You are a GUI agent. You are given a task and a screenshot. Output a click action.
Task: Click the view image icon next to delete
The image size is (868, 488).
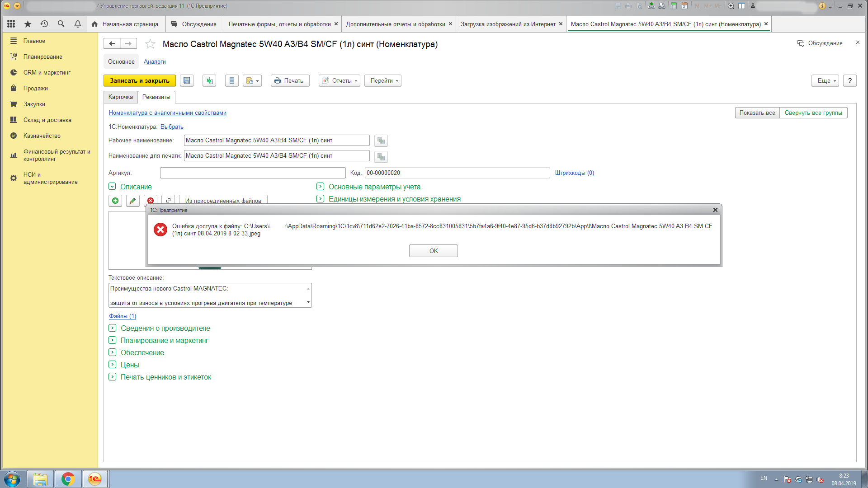coord(168,200)
